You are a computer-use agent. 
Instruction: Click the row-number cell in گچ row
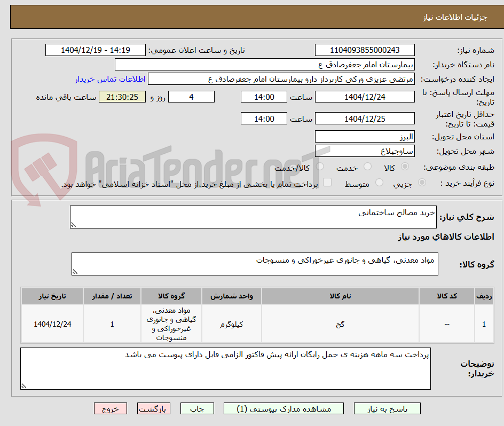pyautogui.click(x=484, y=324)
